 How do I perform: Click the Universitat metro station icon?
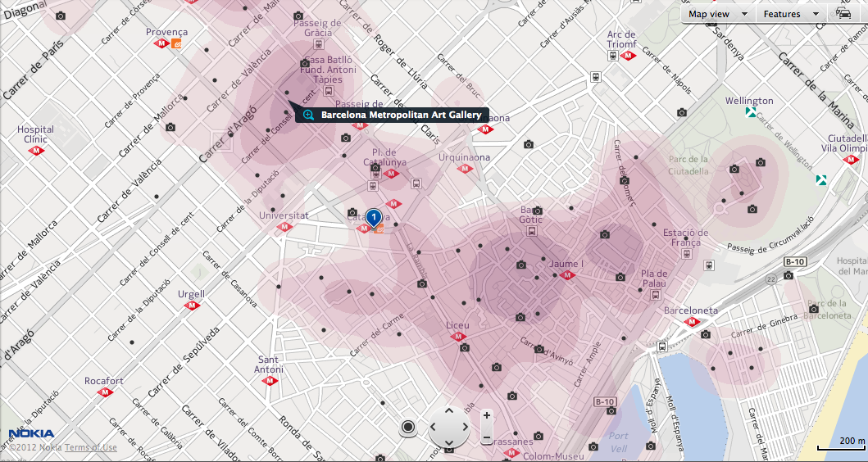pyautogui.click(x=284, y=226)
